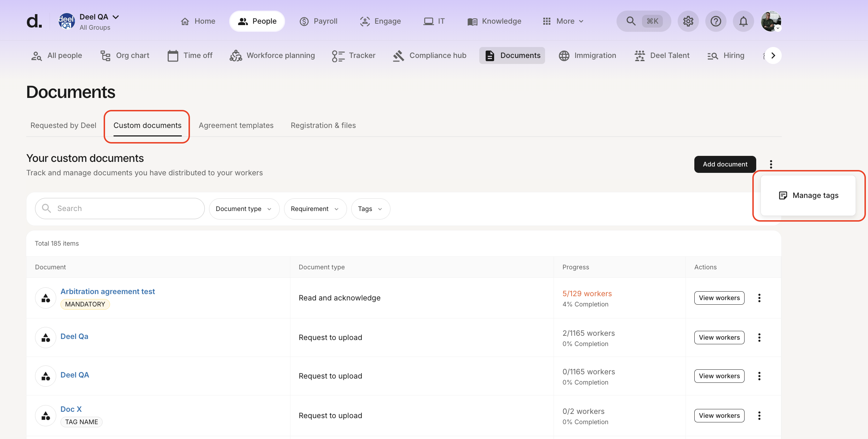This screenshot has height=439, width=868.
Task: Open the notifications bell icon
Action: [x=743, y=21]
